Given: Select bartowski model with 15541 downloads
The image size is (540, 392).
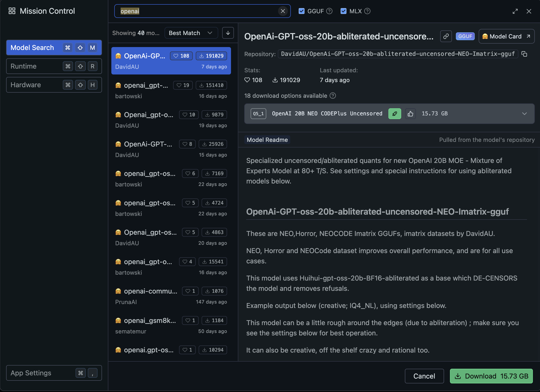Looking at the screenshot, I should [171, 267].
